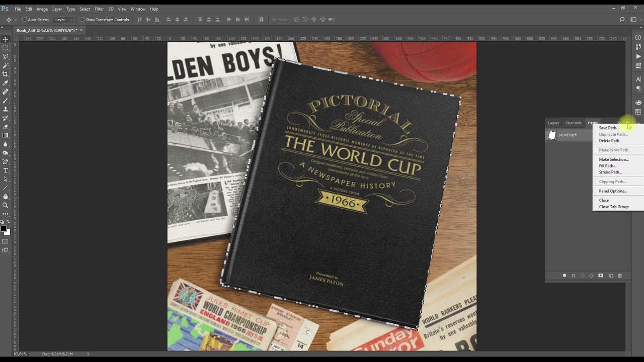Switch to the Channels tab
The image size is (644, 362).
(x=574, y=123)
